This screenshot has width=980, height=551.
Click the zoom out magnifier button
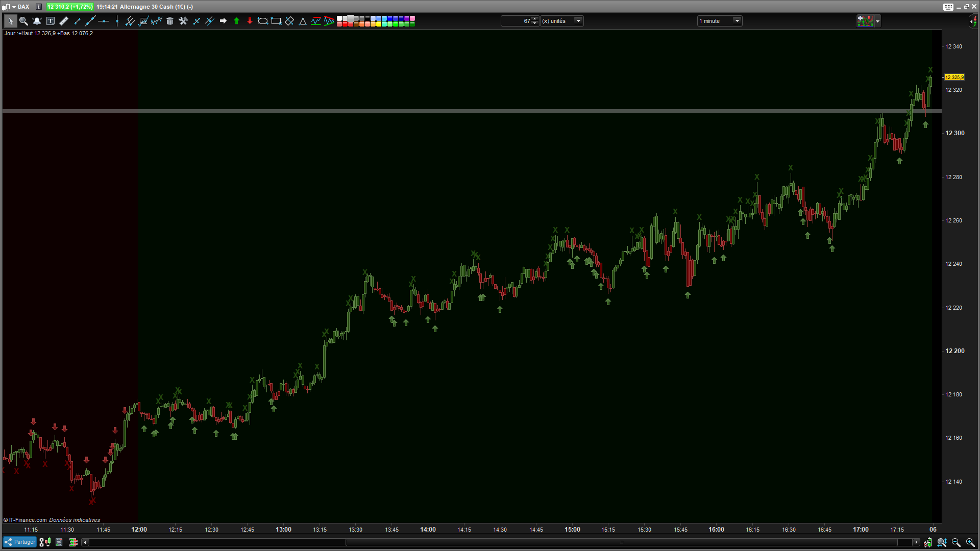tap(956, 542)
